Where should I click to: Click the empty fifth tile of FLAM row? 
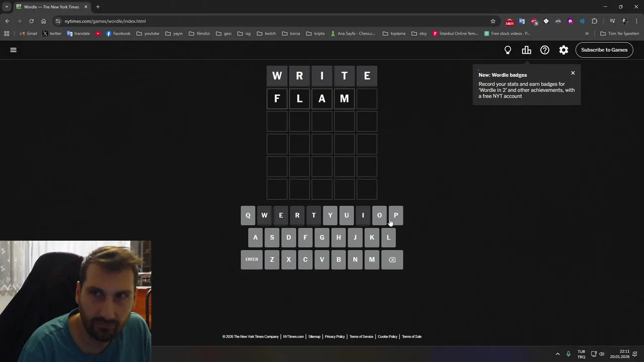367,99
